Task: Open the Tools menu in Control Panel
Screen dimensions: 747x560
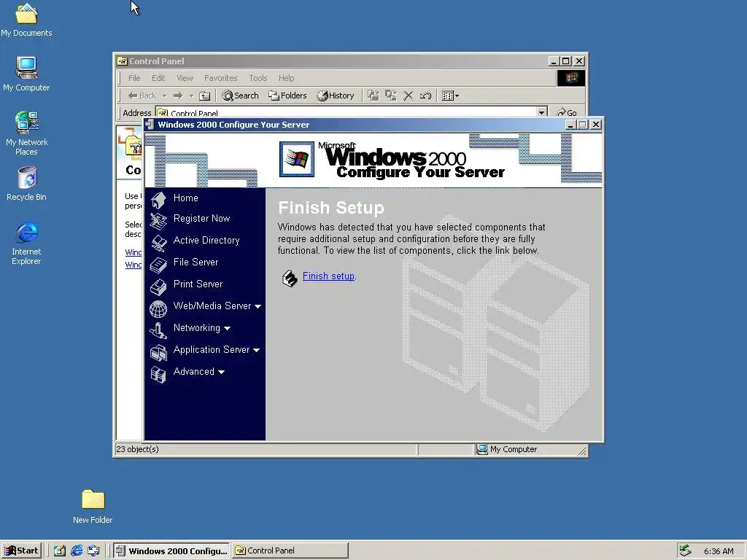Action: pyautogui.click(x=258, y=78)
